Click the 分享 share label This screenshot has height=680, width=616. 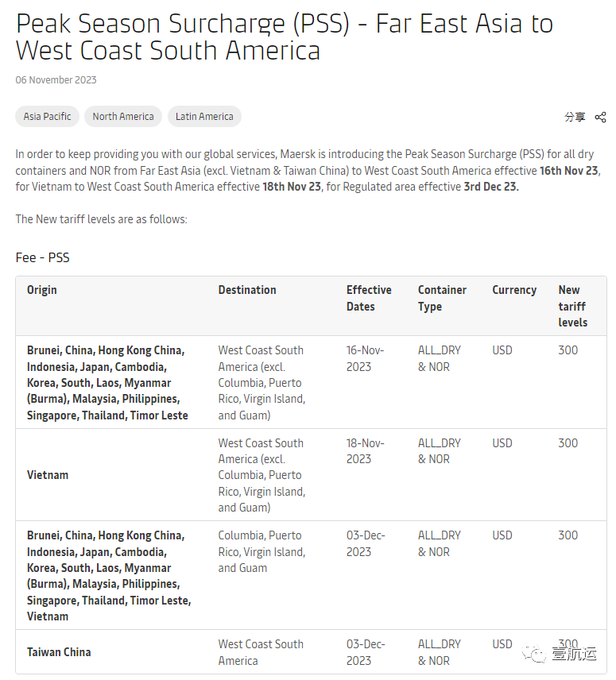(575, 117)
